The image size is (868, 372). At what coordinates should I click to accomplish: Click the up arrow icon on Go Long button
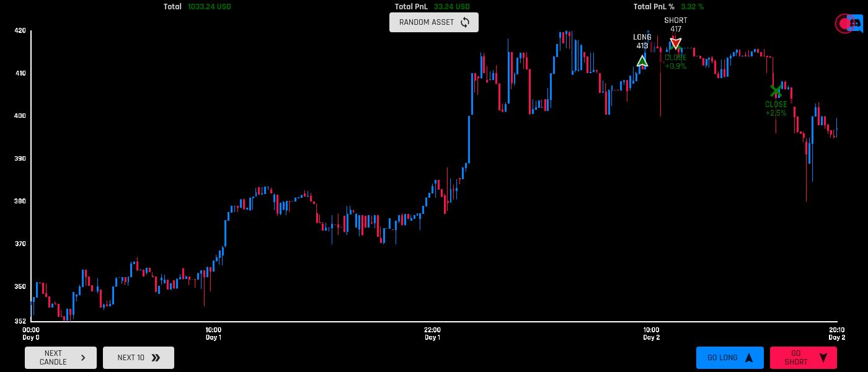pos(750,357)
